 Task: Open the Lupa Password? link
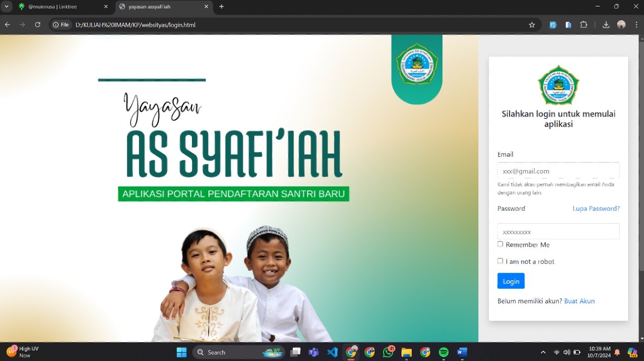pyautogui.click(x=596, y=209)
